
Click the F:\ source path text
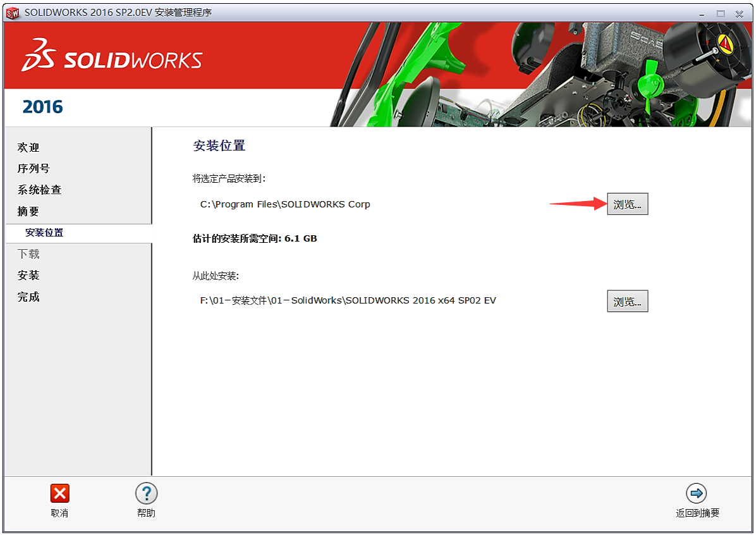click(x=348, y=300)
